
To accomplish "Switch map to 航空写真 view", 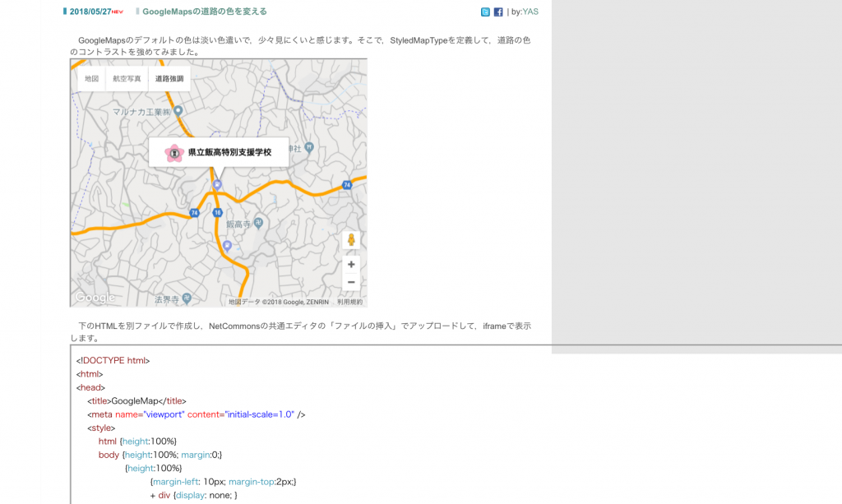I will click(127, 78).
